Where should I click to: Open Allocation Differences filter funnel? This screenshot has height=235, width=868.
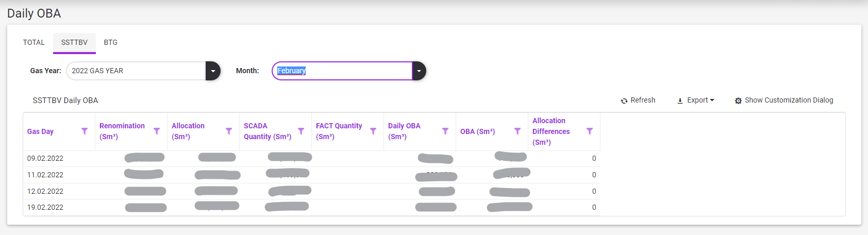(590, 131)
